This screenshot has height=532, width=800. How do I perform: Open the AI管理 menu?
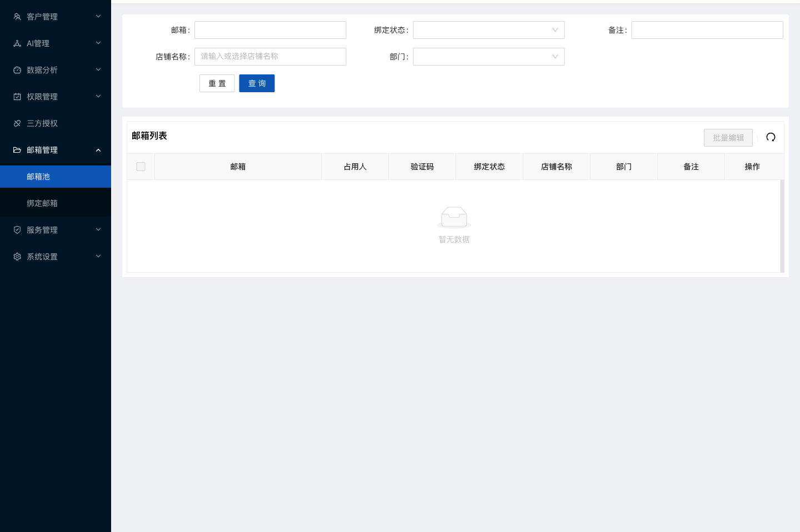56,43
